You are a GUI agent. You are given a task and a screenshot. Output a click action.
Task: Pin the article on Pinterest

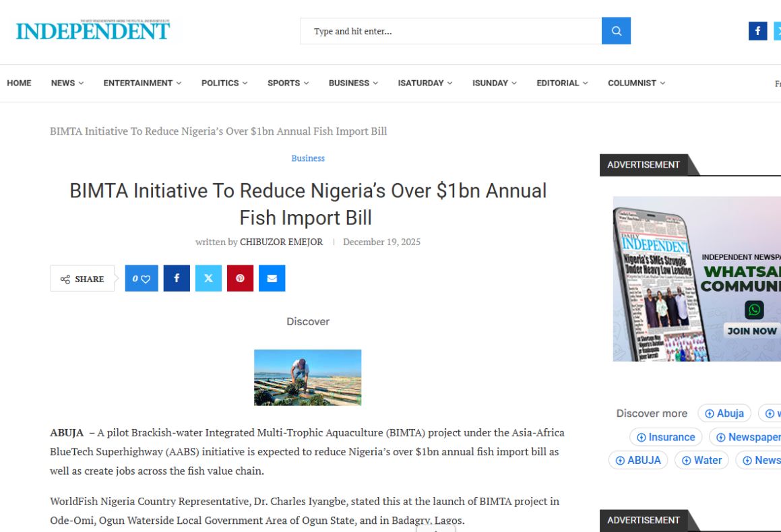(240, 279)
